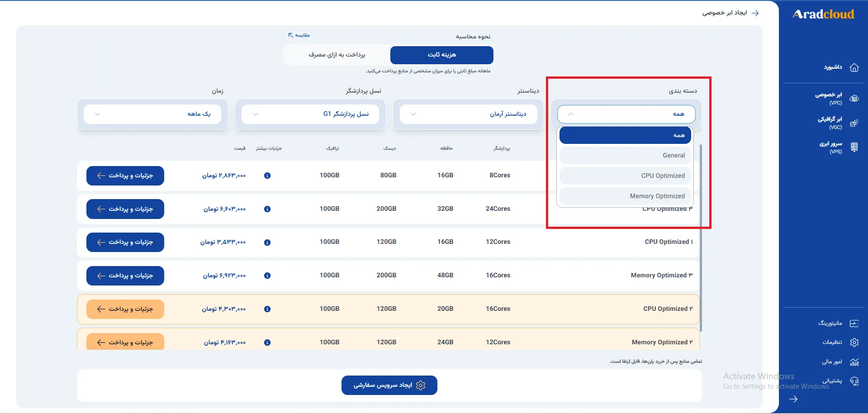This screenshot has height=414, width=868.
Task: Click details and pay button for 8Cores plan
Action: click(125, 176)
